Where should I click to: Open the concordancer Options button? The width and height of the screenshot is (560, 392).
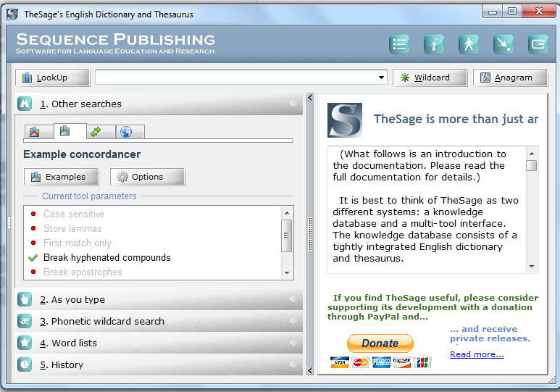(147, 177)
